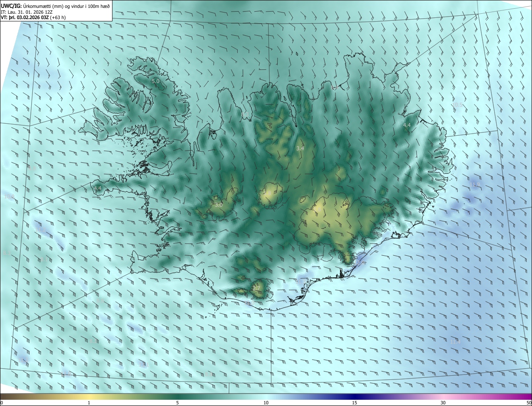Click the 50 tick on the colour scale

pyautogui.click(x=529, y=403)
